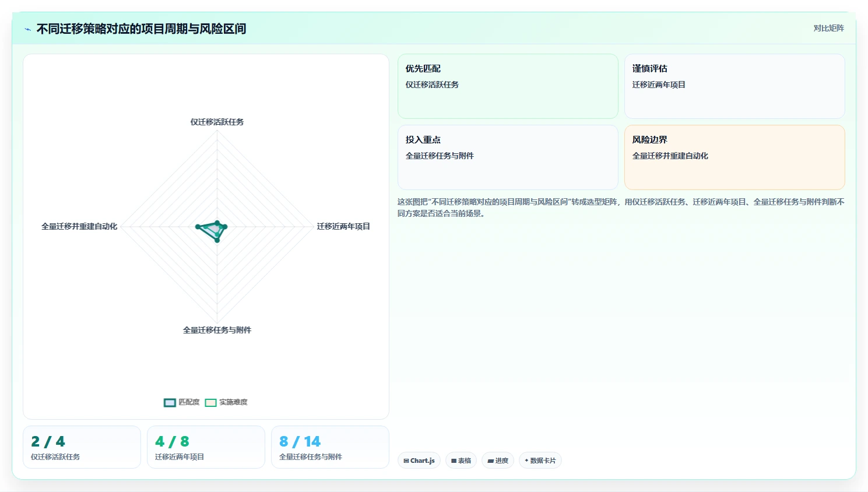Click the 对比矩阵 label in the header
The width and height of the screenshot is (868, 492).
pyautogui.click(x=829, y=28)
